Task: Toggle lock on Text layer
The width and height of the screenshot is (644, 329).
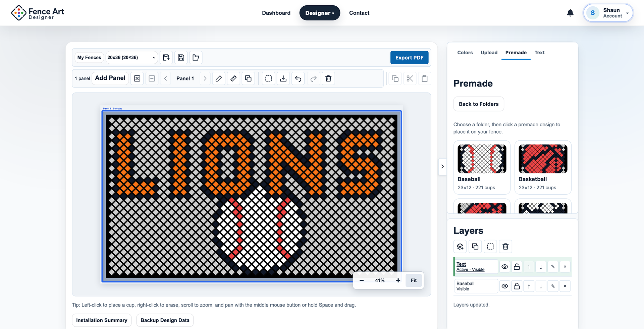Action: point(517,267)
